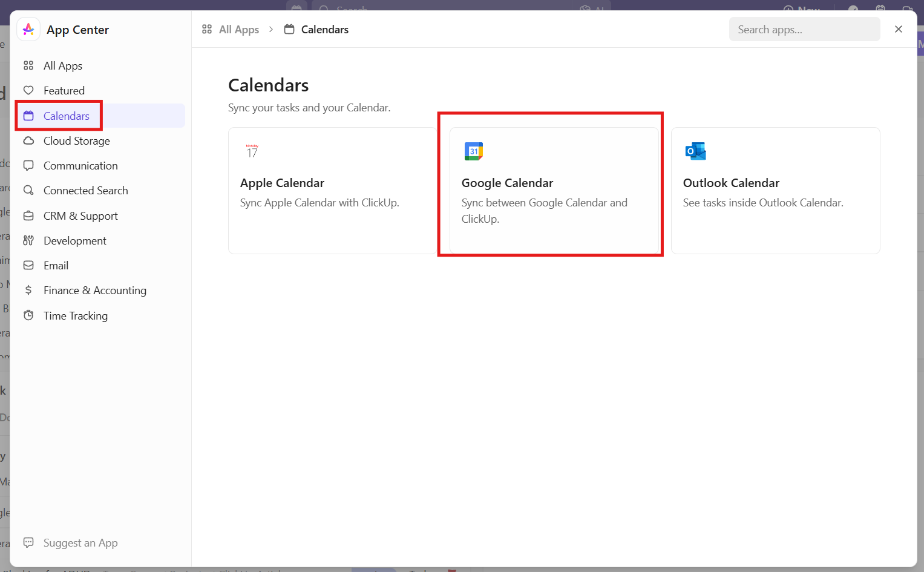Select the Apple Calendar icon

coord(252,151)
